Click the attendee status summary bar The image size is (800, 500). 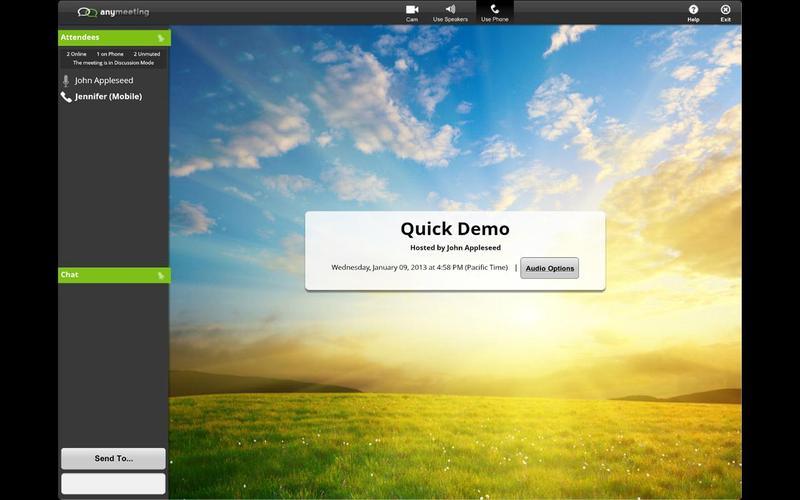click(x=113, y=58)
